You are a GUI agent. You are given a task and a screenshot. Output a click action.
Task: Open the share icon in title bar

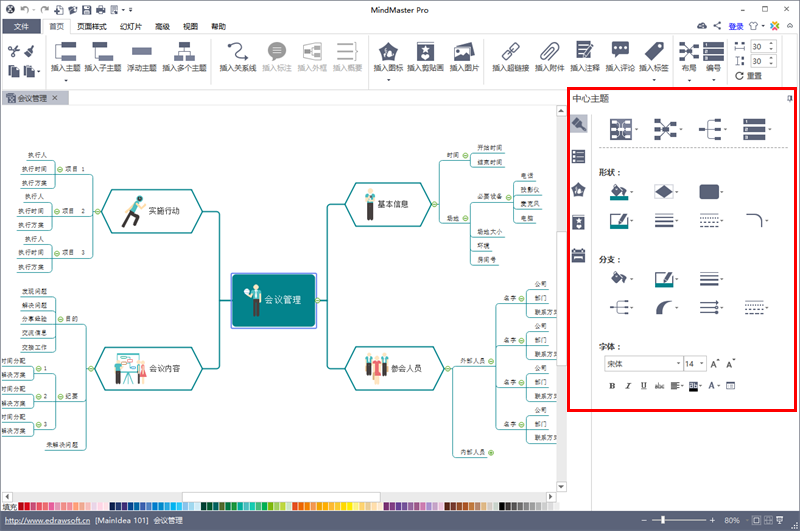click(x=717, y=26)
